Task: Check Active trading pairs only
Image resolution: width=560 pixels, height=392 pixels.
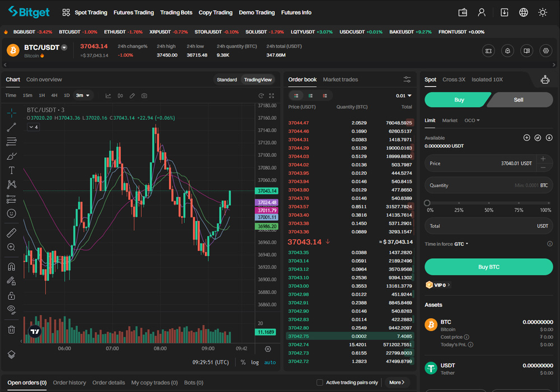Action: (x=320, y=382)
